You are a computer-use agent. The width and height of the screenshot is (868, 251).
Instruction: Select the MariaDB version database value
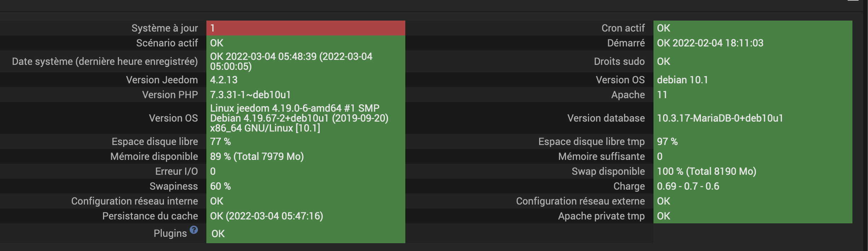tap(753, 118)
